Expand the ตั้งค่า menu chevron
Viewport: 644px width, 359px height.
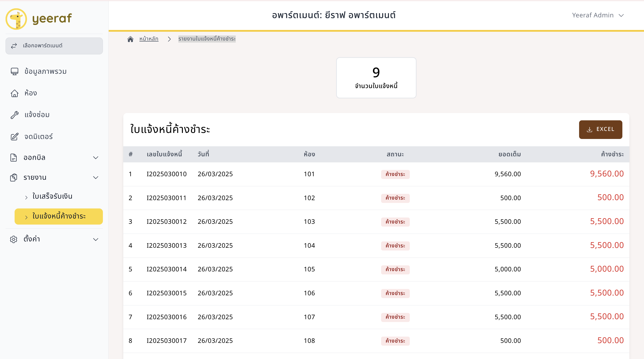click(96, 239)
